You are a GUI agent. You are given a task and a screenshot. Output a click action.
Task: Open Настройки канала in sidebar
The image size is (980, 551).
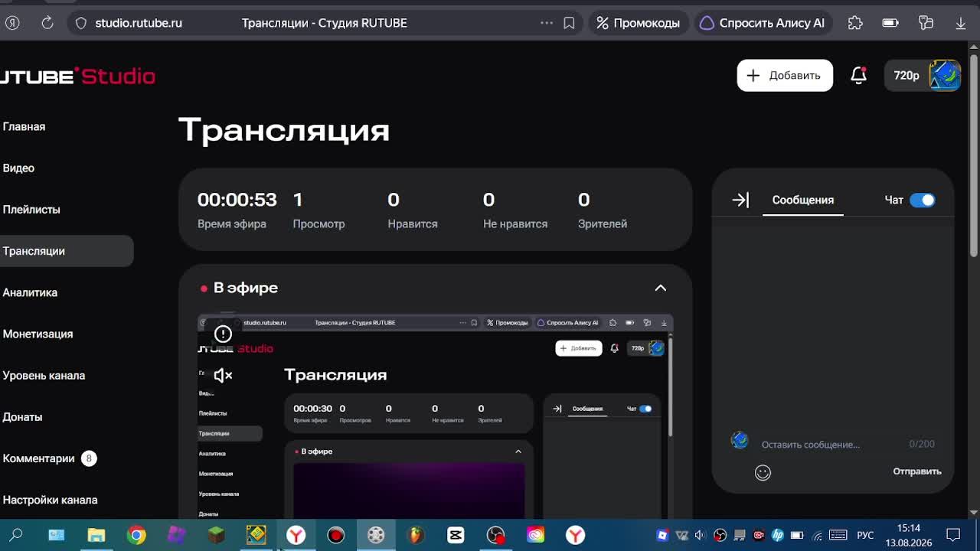click(50, 500)
